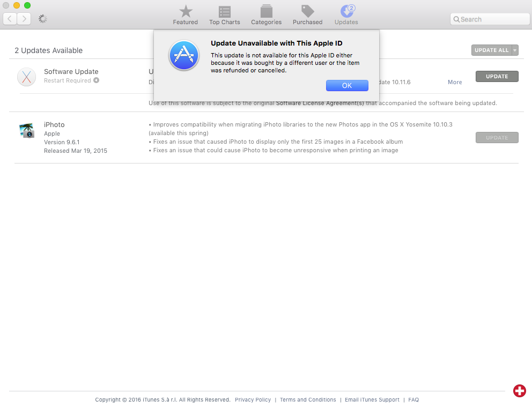Open the Update All dropdown arrow

click(x=515, y=50)
